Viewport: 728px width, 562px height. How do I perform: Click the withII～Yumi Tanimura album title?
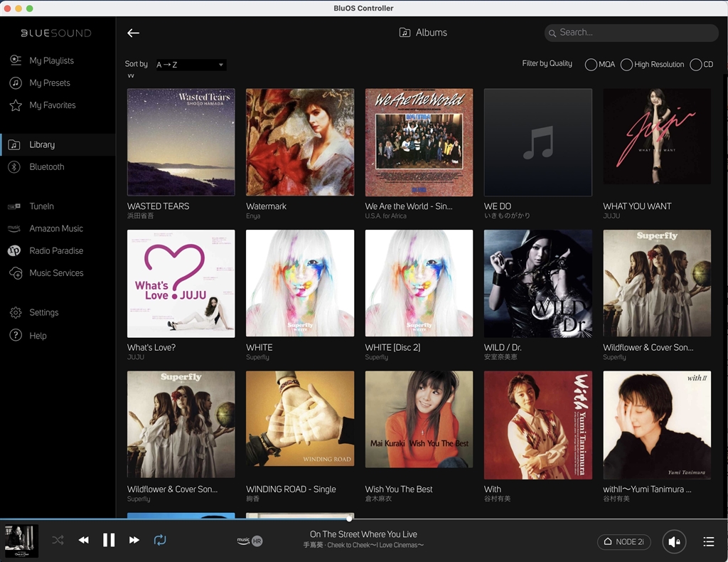pos(647,489)
